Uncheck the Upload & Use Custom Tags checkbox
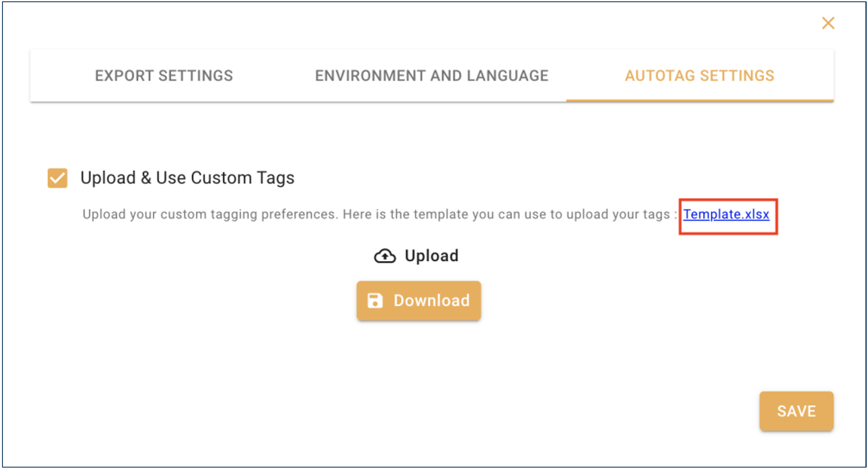 57,178
